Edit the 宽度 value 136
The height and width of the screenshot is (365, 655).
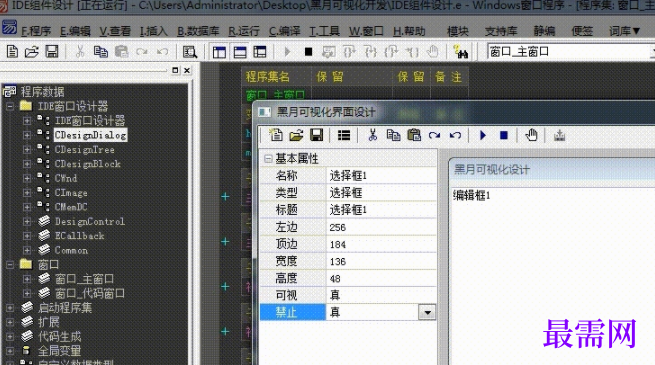381,261
